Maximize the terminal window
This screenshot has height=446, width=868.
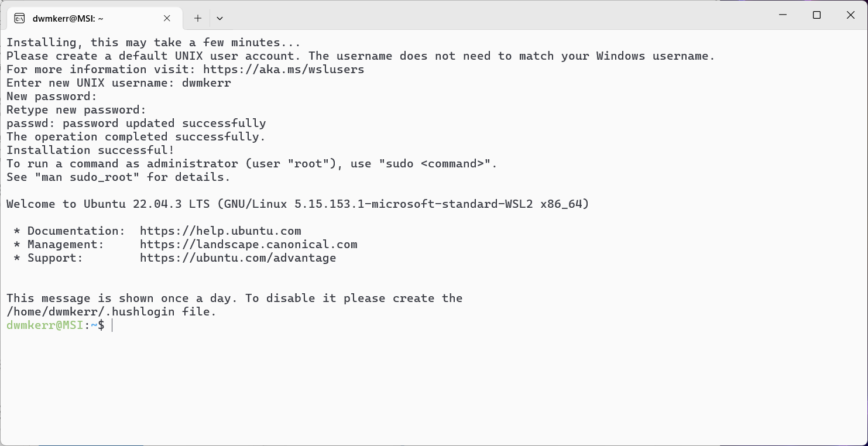tap(817, 15)
